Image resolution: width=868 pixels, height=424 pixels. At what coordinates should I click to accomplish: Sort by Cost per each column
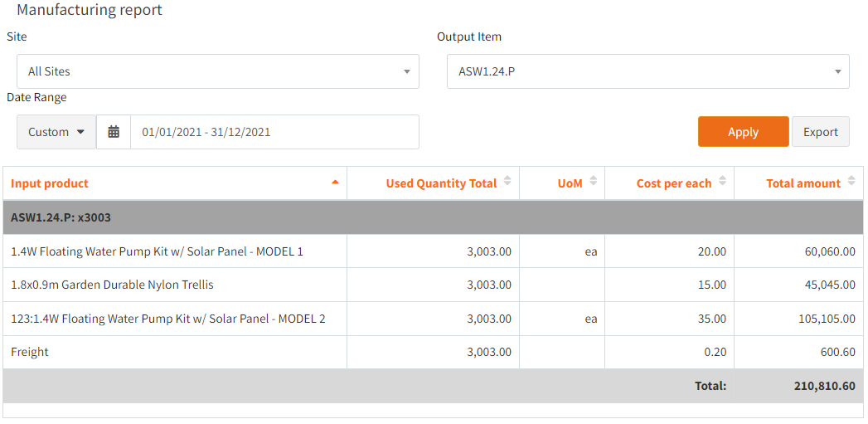674,183
